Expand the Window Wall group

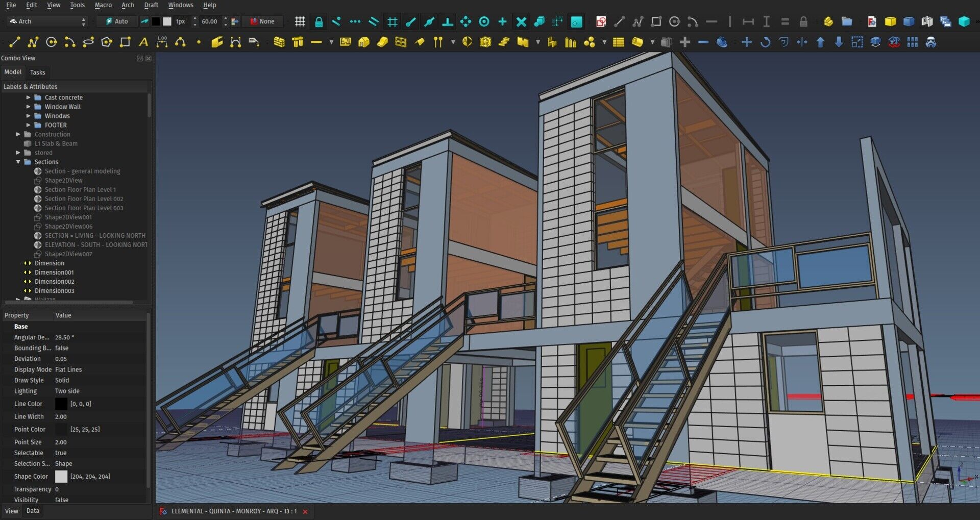[29, 107]
